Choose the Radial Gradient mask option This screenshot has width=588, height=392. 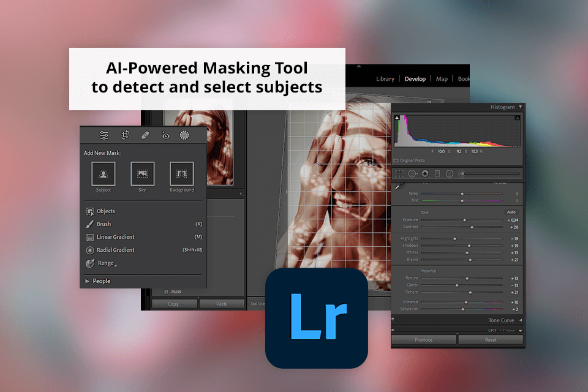pyautogui.click(x=144, y=250)
